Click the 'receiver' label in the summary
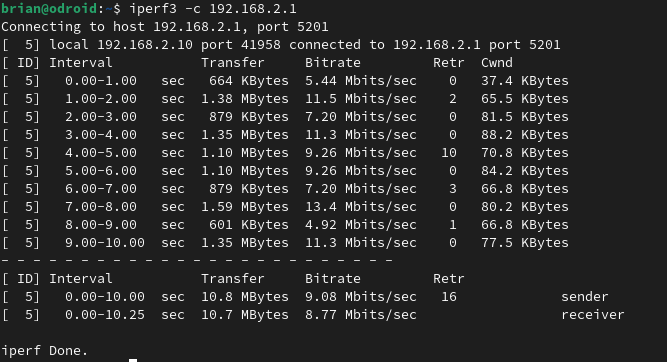The height and width of the screenshot is (362, 667). [x=593, y=315]
